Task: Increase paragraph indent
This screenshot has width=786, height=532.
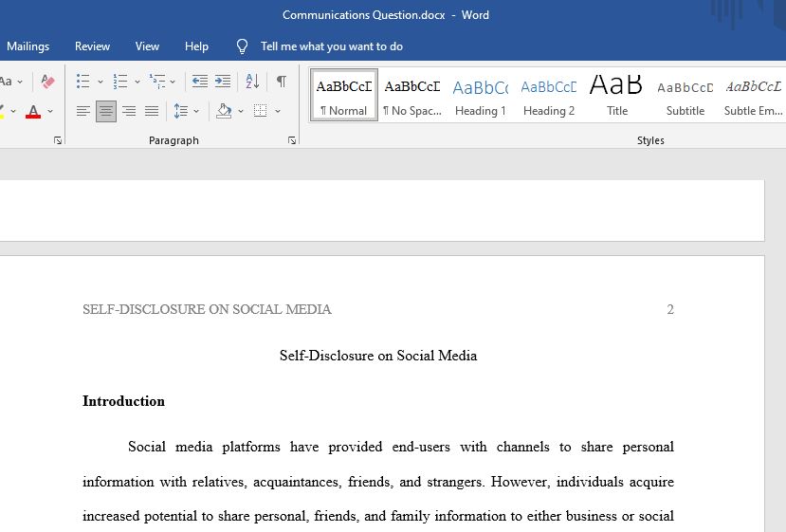Action: pos(223,82)
